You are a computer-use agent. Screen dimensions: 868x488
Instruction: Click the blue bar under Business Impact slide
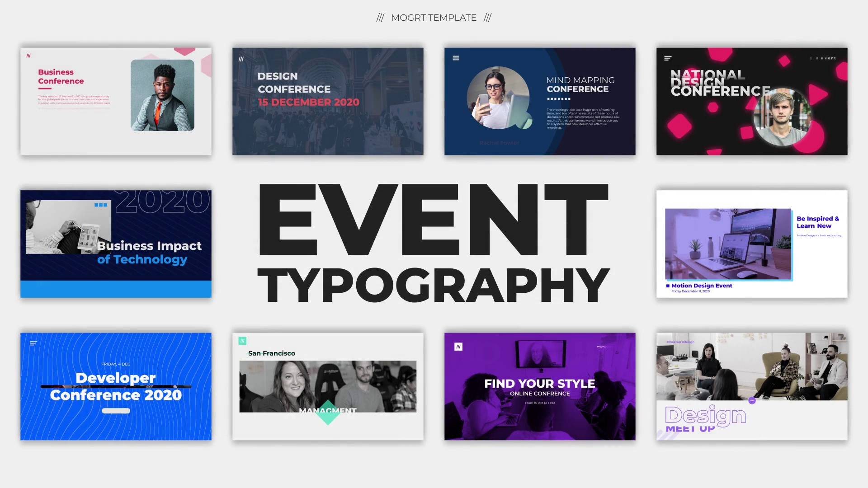click(x=116, y=289)
